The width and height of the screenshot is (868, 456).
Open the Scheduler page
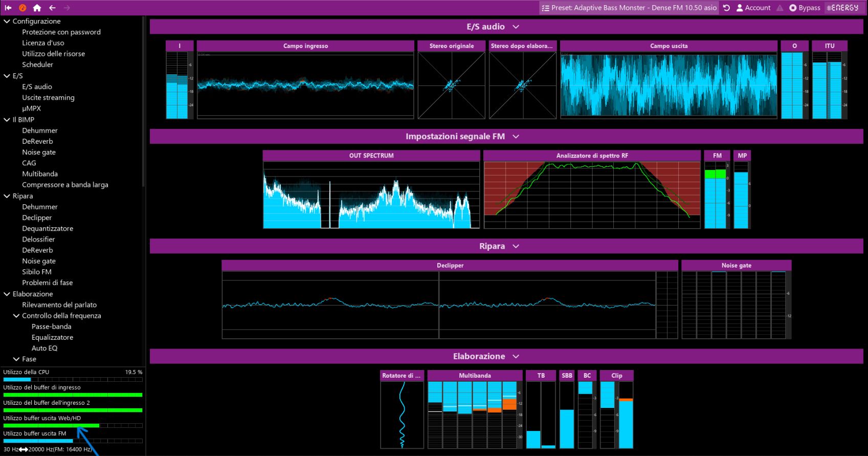click(37, 64)
